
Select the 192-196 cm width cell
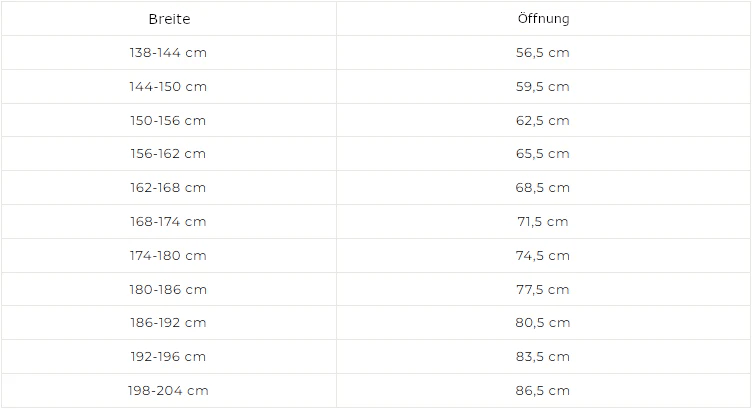click(x=168, y=357)
